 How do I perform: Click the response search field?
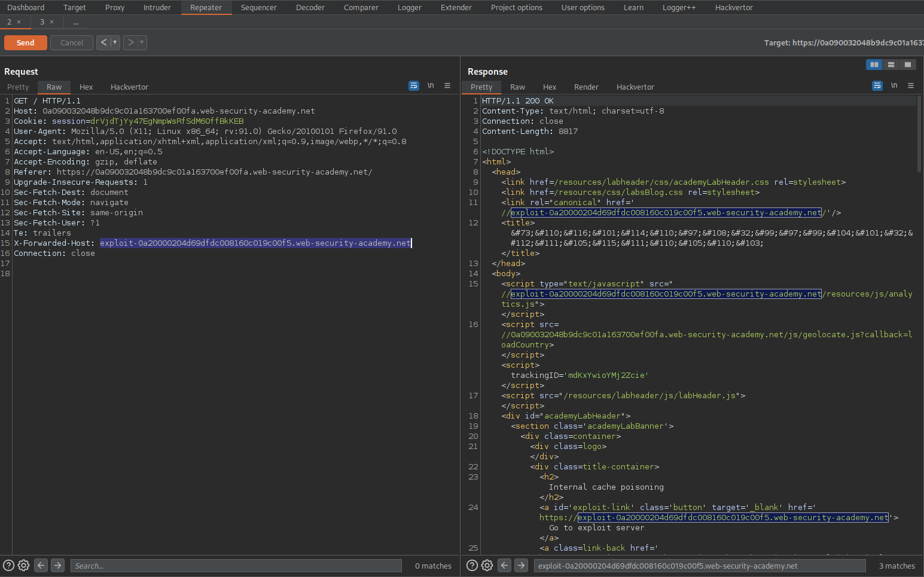coord(700,566)
